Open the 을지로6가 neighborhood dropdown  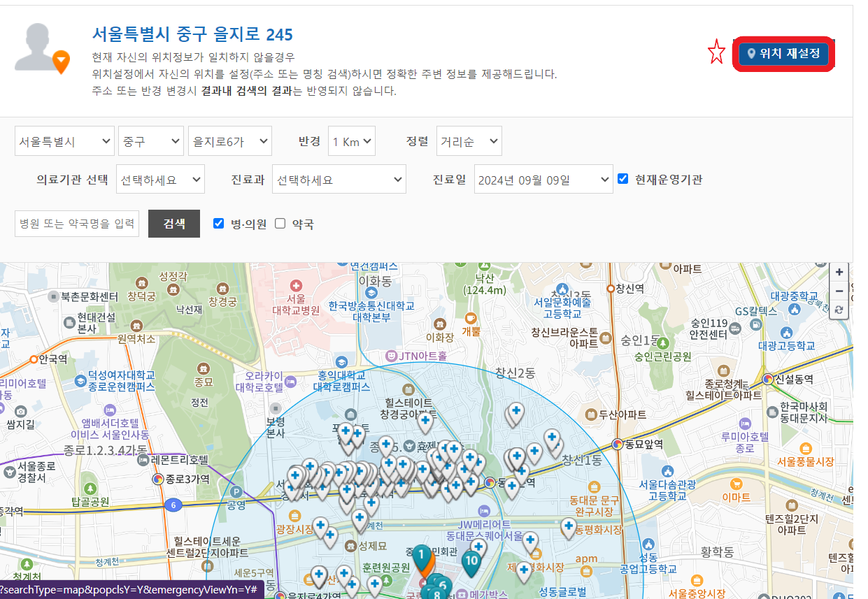(229, 141)
